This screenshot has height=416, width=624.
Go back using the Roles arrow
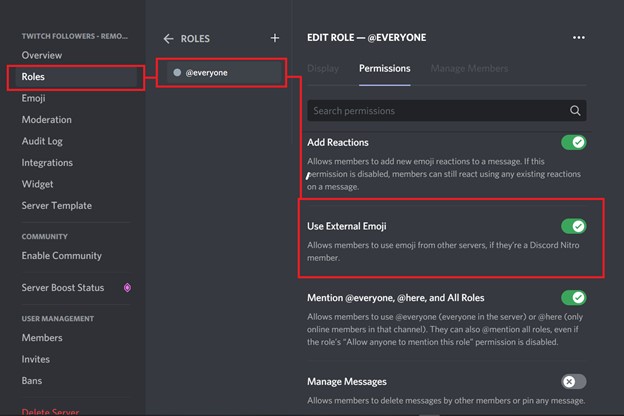coord(168,39)
